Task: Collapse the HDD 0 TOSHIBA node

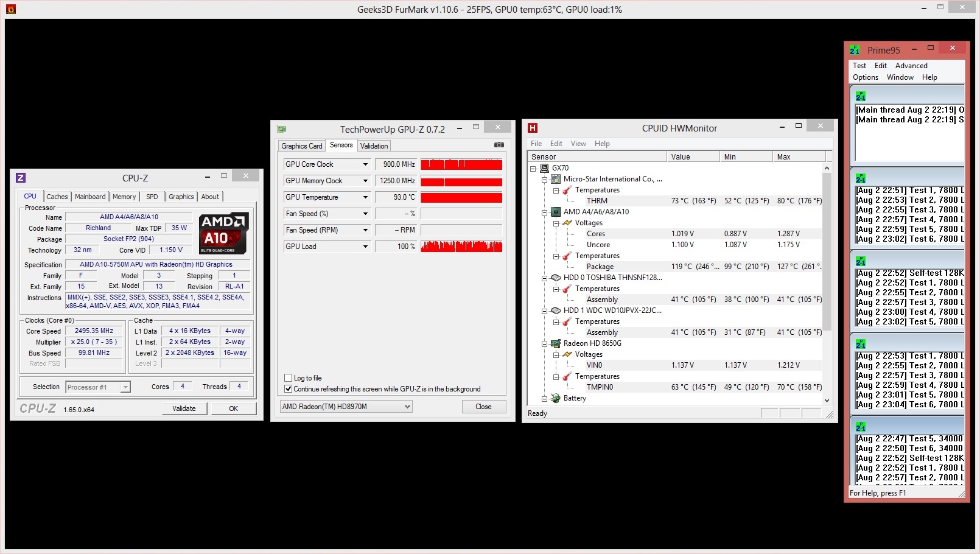Action: [545, 278]
